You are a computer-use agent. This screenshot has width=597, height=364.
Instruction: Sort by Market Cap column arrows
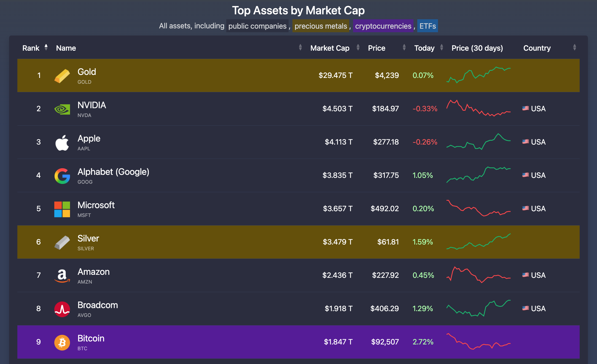(x=358, y=47)
